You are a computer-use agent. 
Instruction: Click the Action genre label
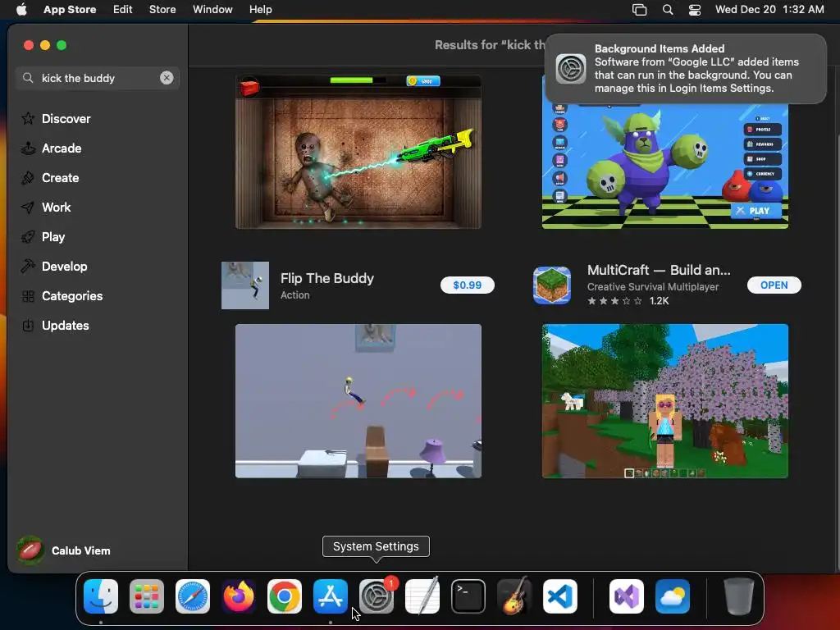click(294, 295)
